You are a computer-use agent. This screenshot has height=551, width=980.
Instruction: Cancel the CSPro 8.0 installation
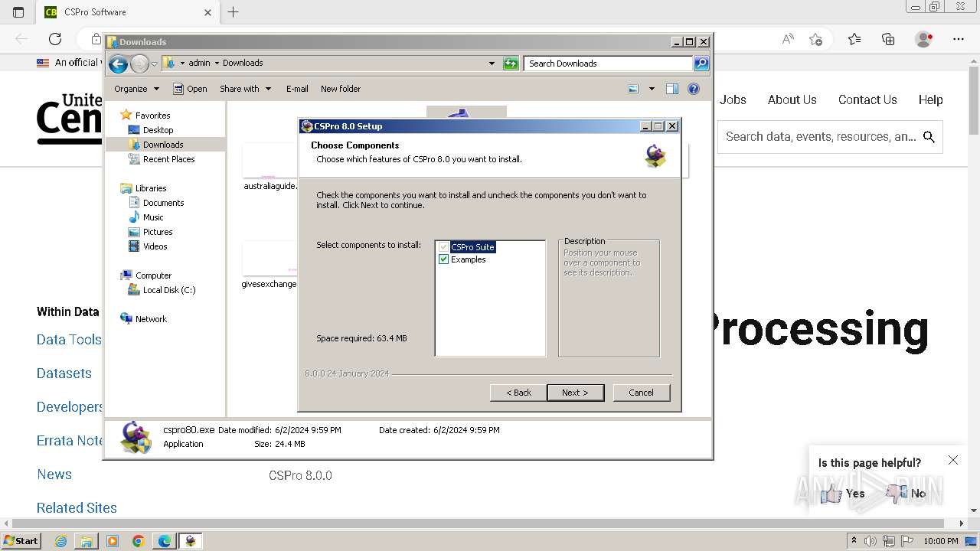[x=642, y=393]
